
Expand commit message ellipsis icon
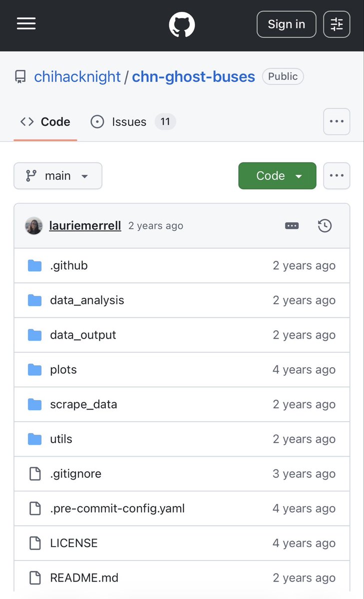tap(292, 226)
